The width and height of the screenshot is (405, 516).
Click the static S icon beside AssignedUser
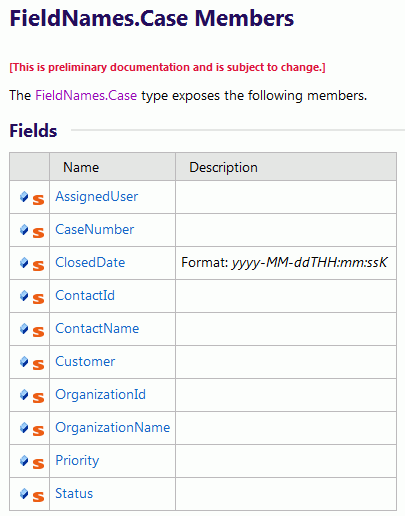click(x=38, y=200)
